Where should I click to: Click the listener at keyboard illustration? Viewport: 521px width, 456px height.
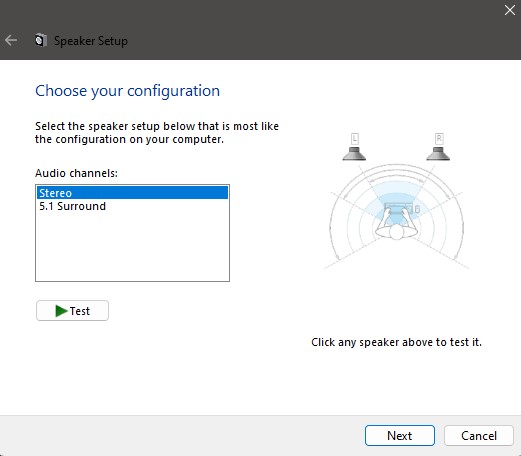tap(397, 222)
